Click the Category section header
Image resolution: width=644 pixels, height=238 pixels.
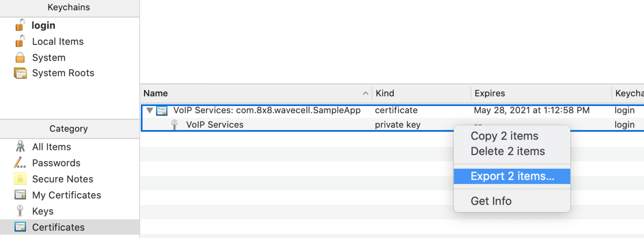pos(69,129)
